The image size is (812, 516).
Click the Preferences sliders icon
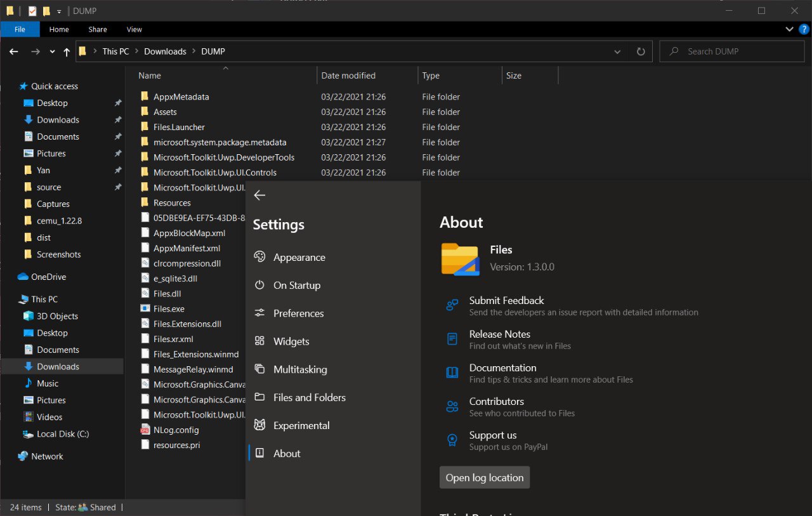click(259, 313)
